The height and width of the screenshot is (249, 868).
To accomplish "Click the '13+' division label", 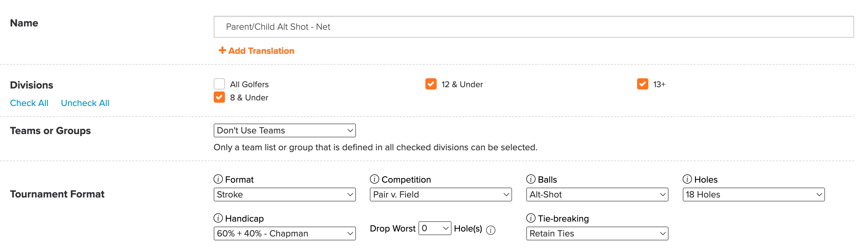I will pos(659,85).
